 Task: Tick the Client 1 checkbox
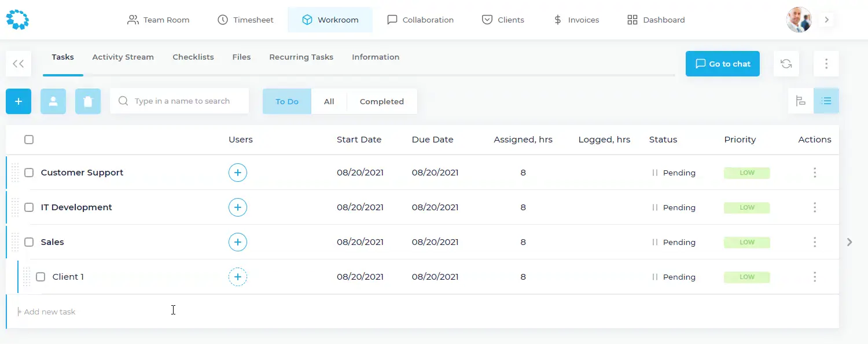(41, 277)
